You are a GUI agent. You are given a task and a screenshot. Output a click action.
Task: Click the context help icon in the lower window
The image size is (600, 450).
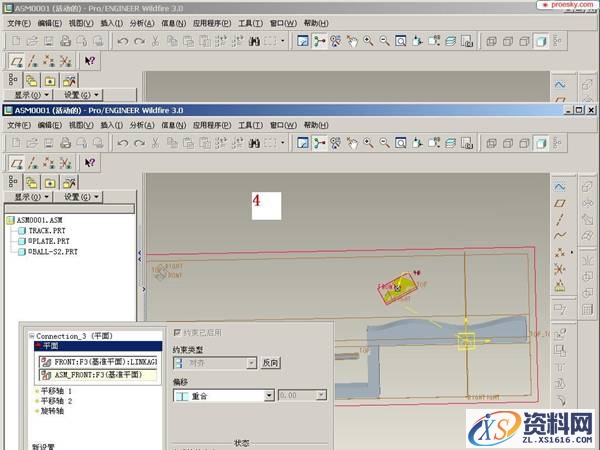89,163
